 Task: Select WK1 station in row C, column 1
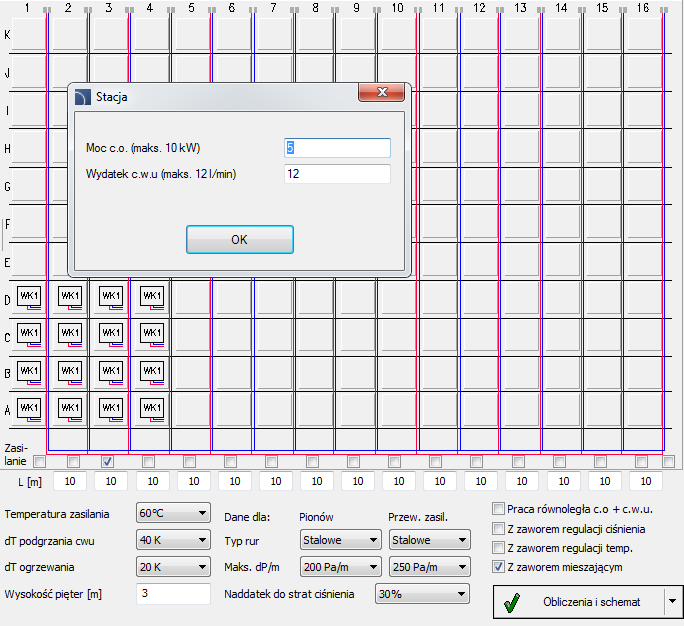tap(29, 333)
